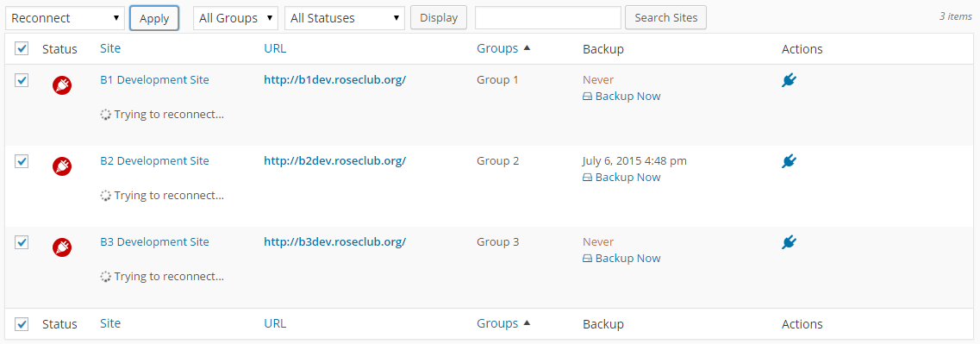Viewport: 980px width, 344px height.
Task: Click the Never backup text in B1 row
Action: (x=598, y=79)
